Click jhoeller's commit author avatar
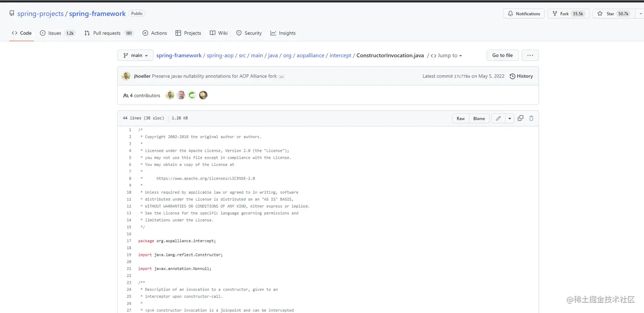Image resolution: width=644 pixels, height=313 pixels. tap(126, 76)
